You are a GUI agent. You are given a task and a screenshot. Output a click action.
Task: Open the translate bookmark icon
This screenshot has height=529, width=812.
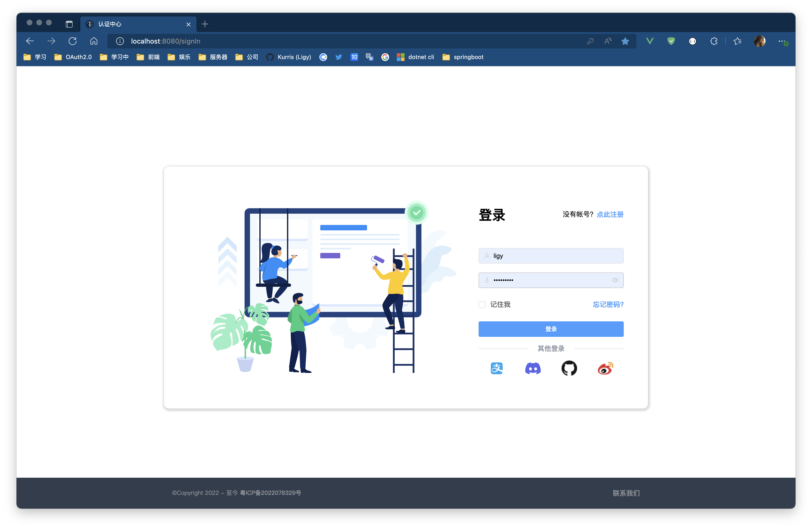(x=369, y=57)
